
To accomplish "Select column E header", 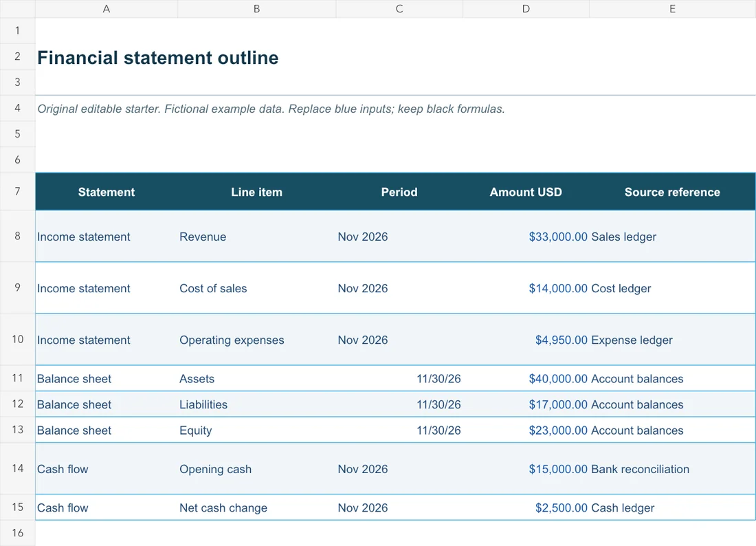I will [x=673, y=9].
